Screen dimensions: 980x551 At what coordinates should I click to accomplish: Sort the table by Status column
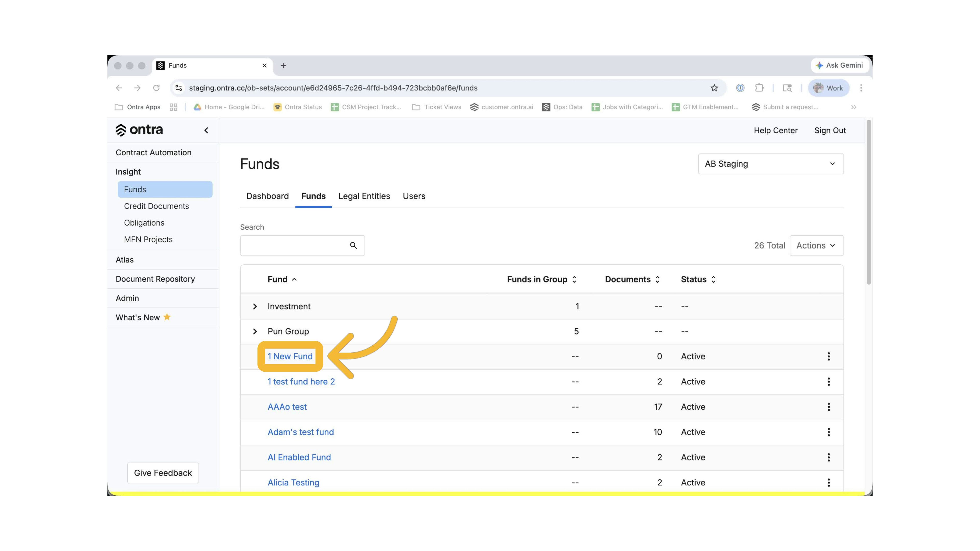(x=698, y=280)
